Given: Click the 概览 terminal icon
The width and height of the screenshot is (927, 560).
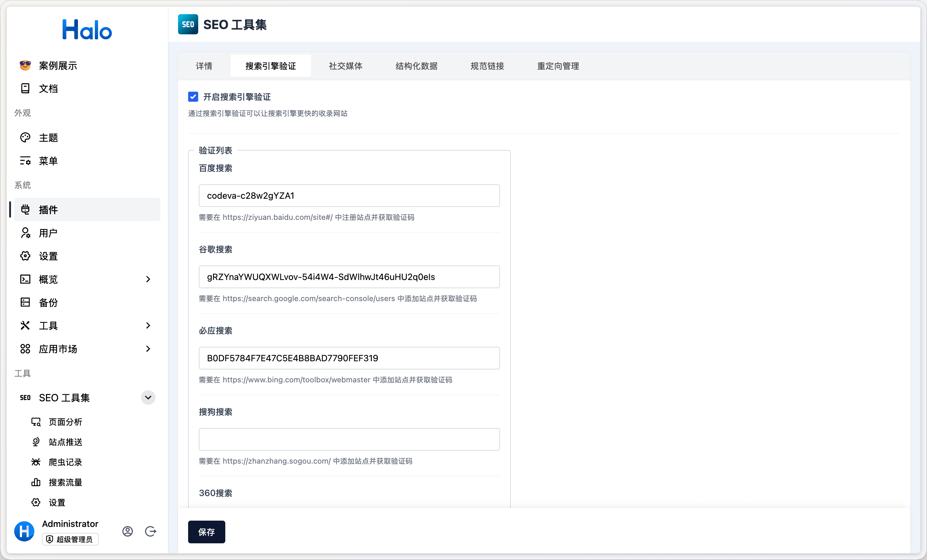Looking at the screenshot, I should 25,279.
